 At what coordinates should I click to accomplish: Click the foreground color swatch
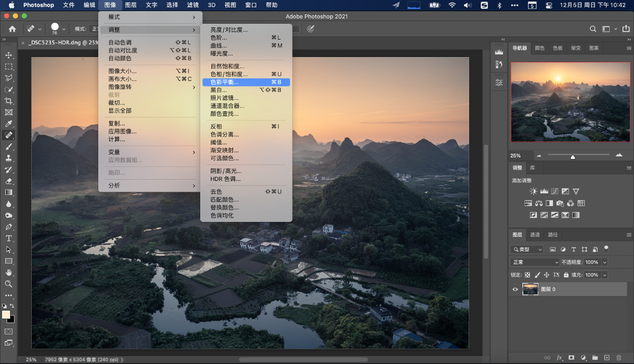coord(6,314)
